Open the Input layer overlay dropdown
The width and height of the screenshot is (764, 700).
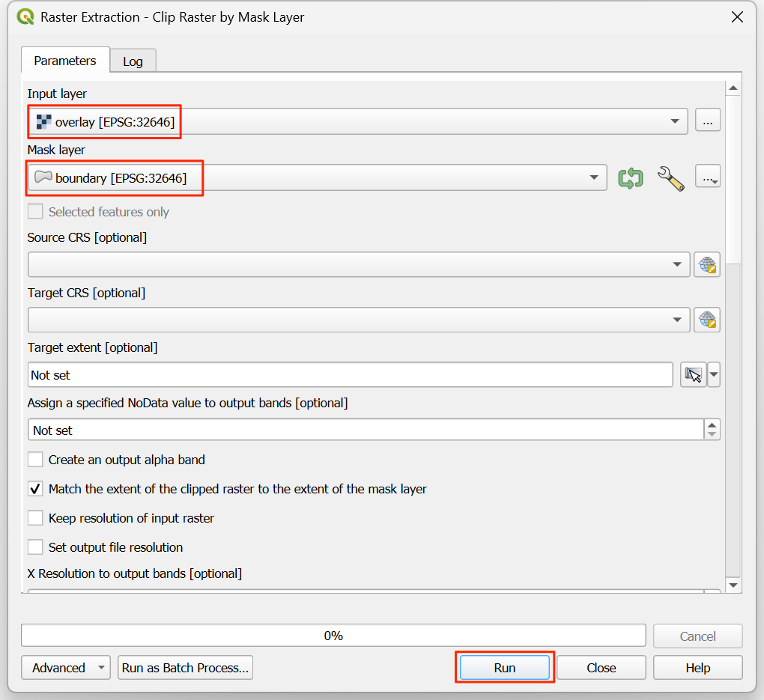(357, 121)
